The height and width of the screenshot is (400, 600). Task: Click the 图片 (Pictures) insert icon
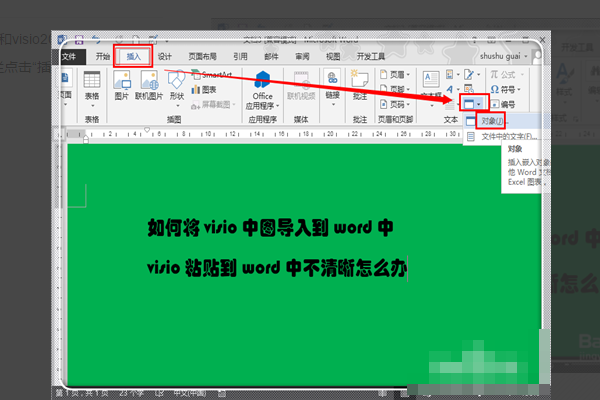coord(122,86)
